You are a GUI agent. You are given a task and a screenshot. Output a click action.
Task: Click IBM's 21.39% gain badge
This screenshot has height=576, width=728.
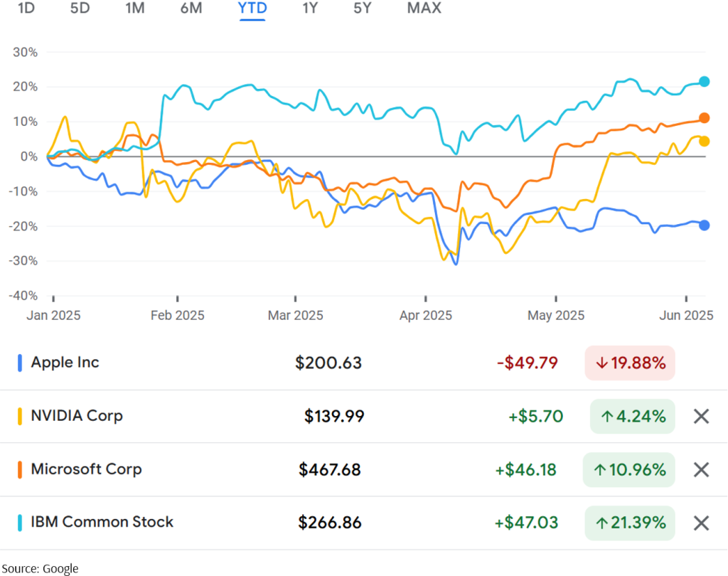629,523
